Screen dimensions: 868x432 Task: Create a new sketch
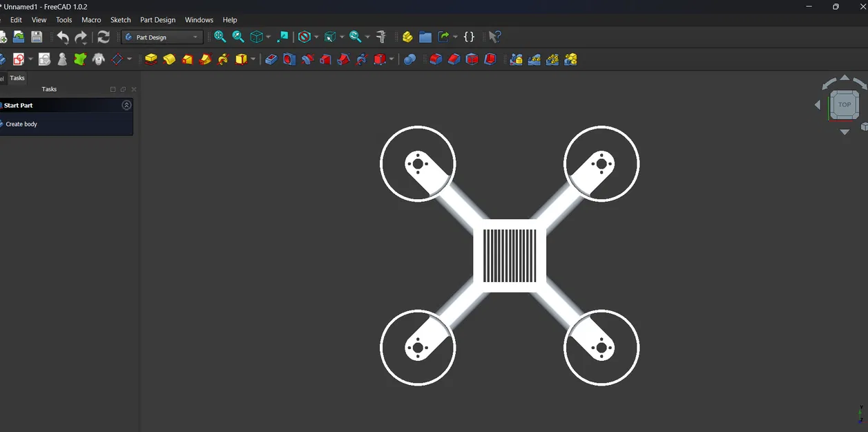tap(19, 59)
